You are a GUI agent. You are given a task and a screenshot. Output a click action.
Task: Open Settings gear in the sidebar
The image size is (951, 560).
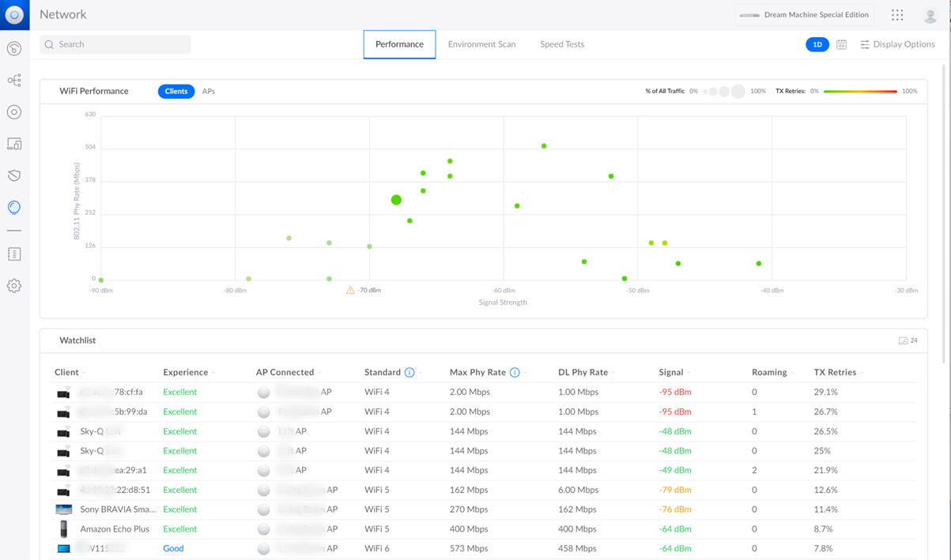click(x=14, y=286)
